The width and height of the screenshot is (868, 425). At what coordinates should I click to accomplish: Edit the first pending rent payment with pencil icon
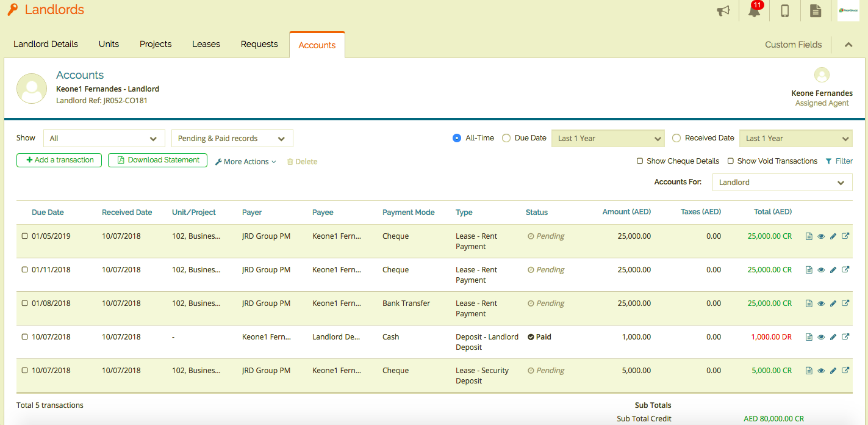point(833,236)
